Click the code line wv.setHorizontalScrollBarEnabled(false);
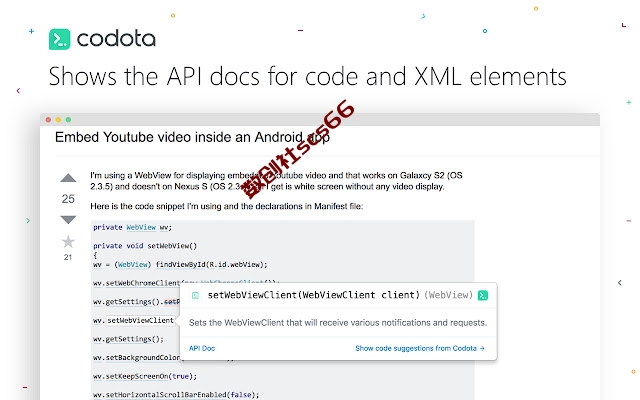This screenshot has height=400, width=640. (x=176, y=395)
